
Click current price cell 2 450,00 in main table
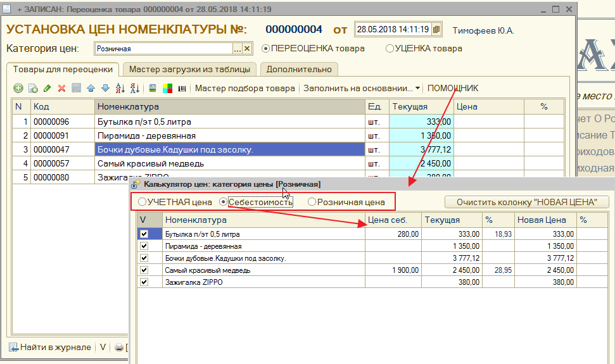coord(421,163)
